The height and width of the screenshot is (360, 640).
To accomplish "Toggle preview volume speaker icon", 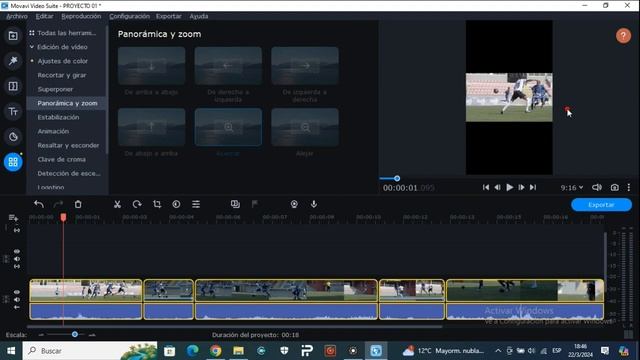I will 597,187.
